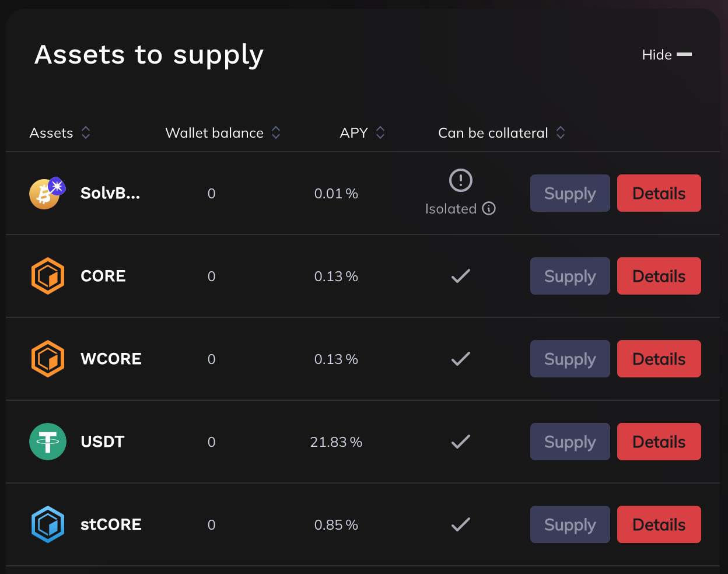Open Details for SolvBTC asset
The image size is (728, 574).
659,193
